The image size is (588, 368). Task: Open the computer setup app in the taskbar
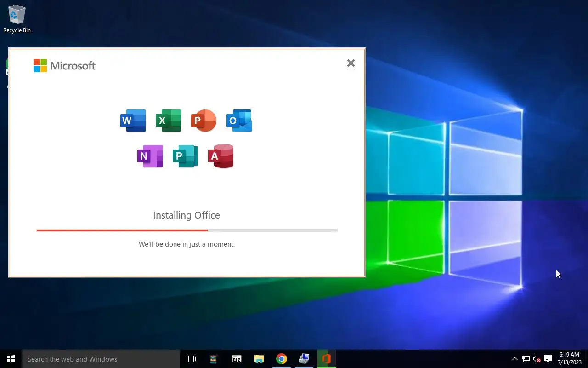[x=304, y=359]
